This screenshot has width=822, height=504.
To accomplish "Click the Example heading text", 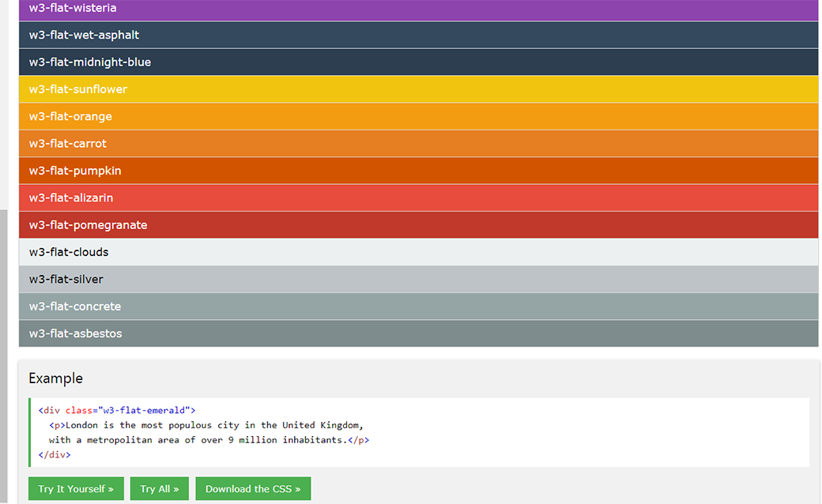I will (x=55, y=378).
